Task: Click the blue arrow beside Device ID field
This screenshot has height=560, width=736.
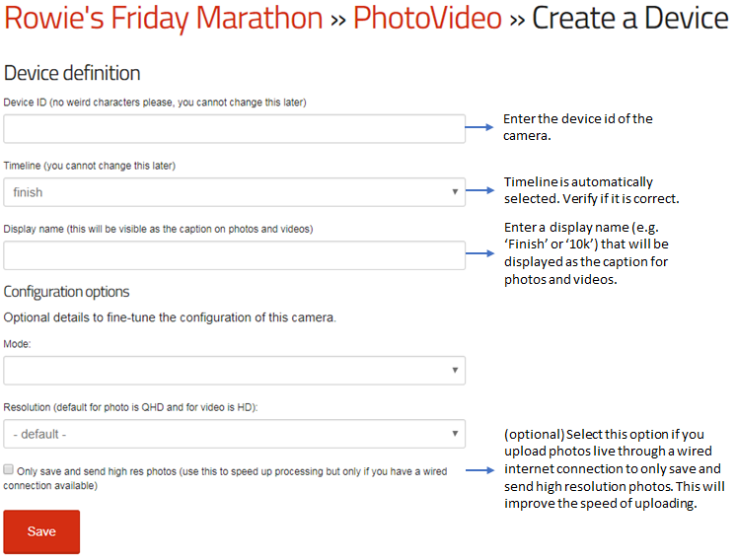Action: pos(479,127)
